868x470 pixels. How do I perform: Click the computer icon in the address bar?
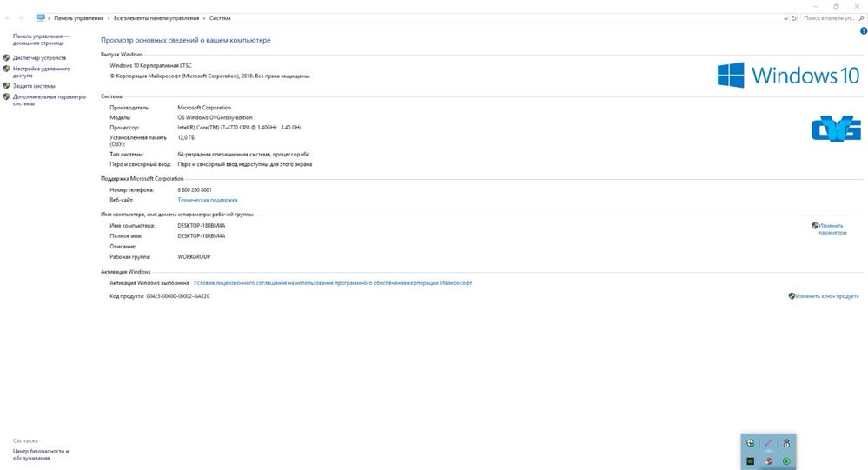coord(41,17)
